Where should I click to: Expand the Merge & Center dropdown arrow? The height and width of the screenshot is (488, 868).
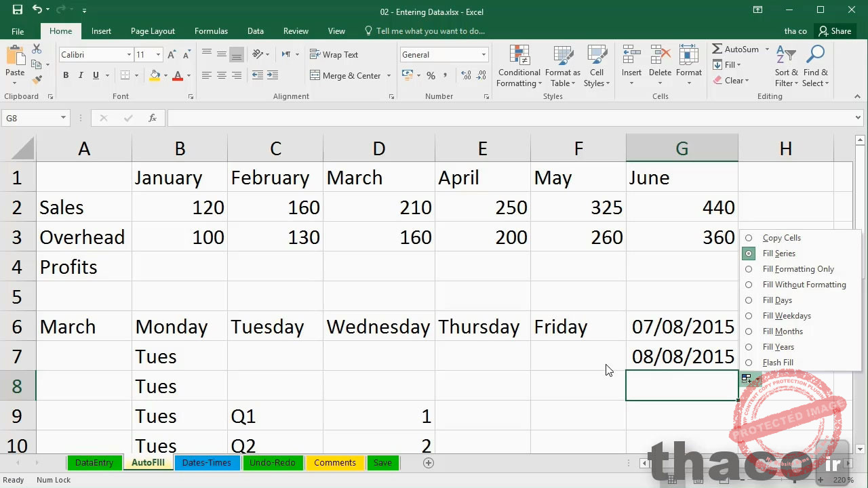[x=389, y=75]
